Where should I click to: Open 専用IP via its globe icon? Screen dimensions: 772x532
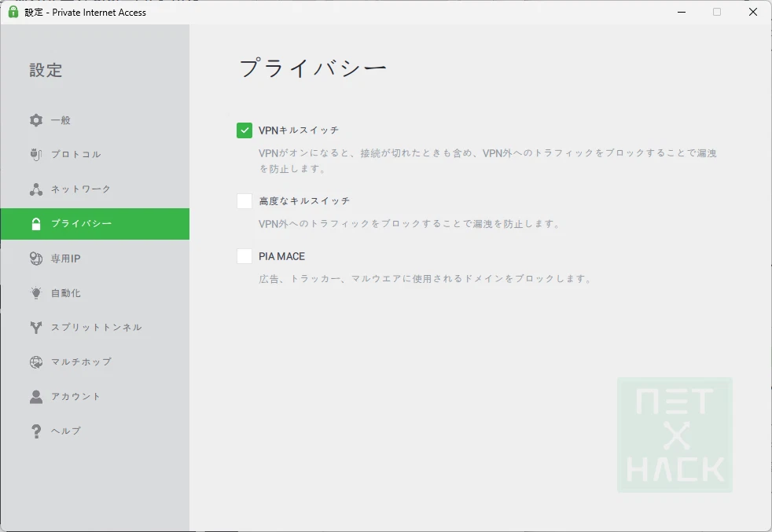[x=36, y=259]
